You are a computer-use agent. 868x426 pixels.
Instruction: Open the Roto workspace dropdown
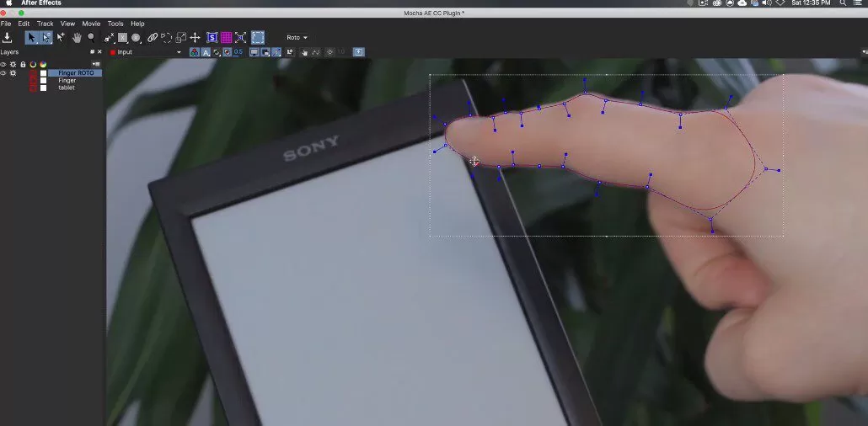tap(297, 38)
